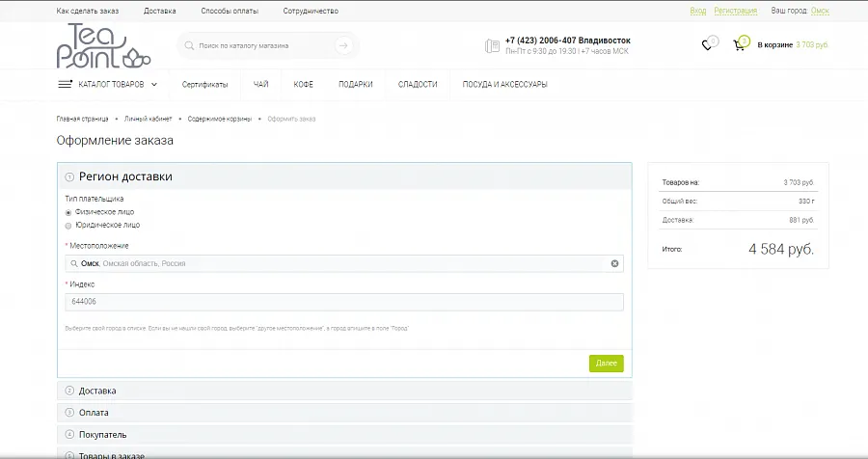Viewport: 868px width, 459px height.
Task: Open the СЛАДОСТИ menu item
Action: click(x=418, y=84)
